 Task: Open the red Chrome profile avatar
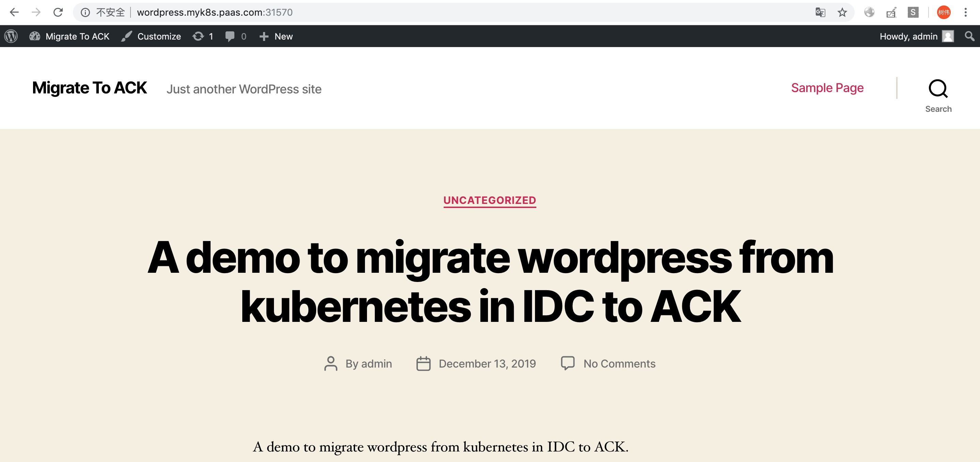[944, 13]
